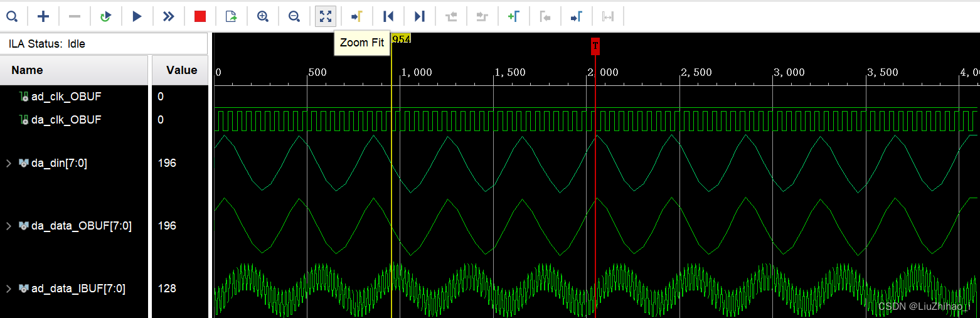The image size is (980, 318).
Task: Click the ad_data_IBUF bus icon
Action: (x=24, y=289)
